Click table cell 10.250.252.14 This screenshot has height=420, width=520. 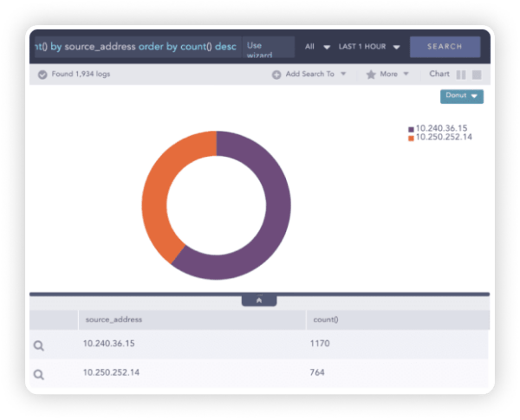[x=111, y=372]
